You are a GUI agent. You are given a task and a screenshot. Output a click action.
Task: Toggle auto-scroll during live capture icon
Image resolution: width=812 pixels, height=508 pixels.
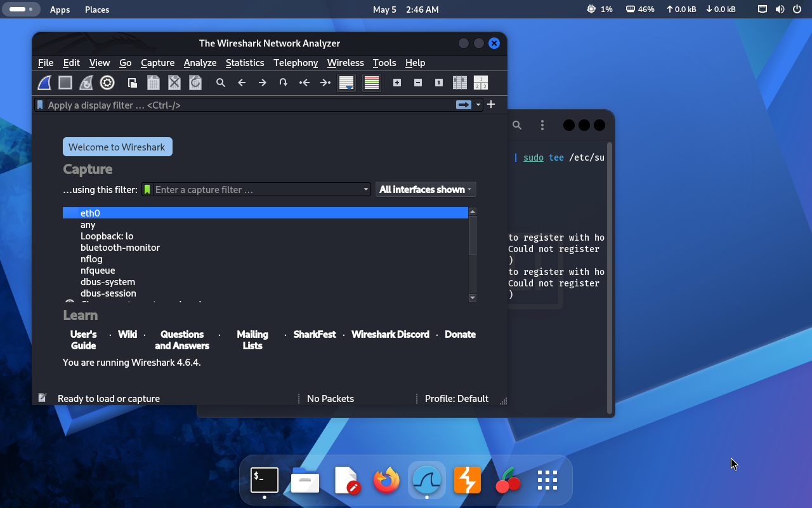tap(346, 83)
